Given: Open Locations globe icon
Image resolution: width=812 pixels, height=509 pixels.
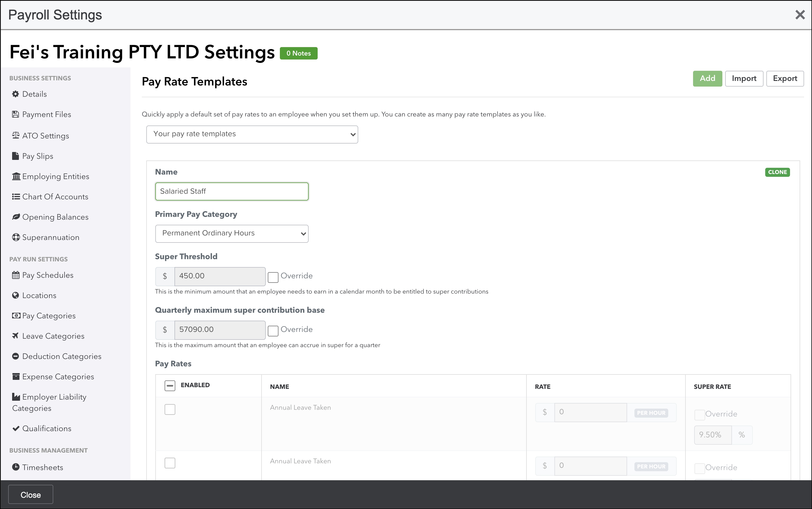Looking at the screenshot, I should tap(16, 295).
